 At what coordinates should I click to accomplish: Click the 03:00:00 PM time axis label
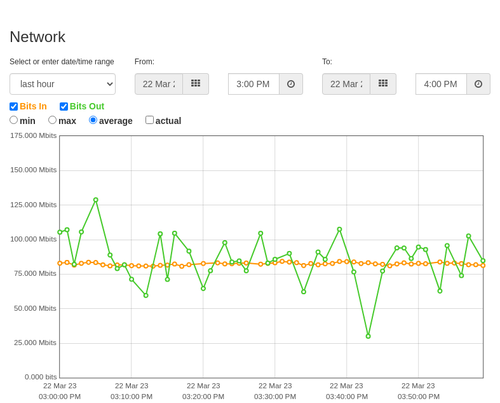tap(60, 397)
